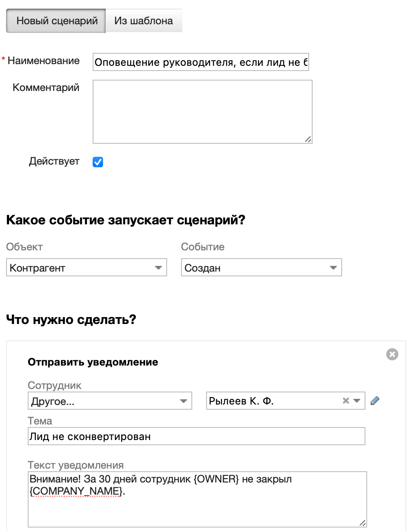420x531 pixels.
Task: Click inside the Комментарий text area
Action: click(202, 110)
